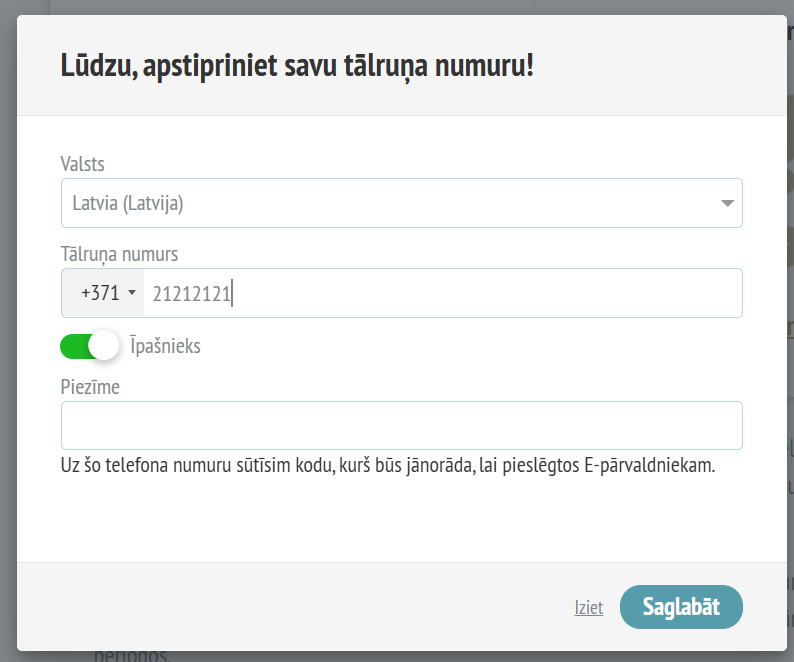The height and width of the screenshot is (662, 794).
Task: Click the Piezīme field label
Action: click(90, 387)
